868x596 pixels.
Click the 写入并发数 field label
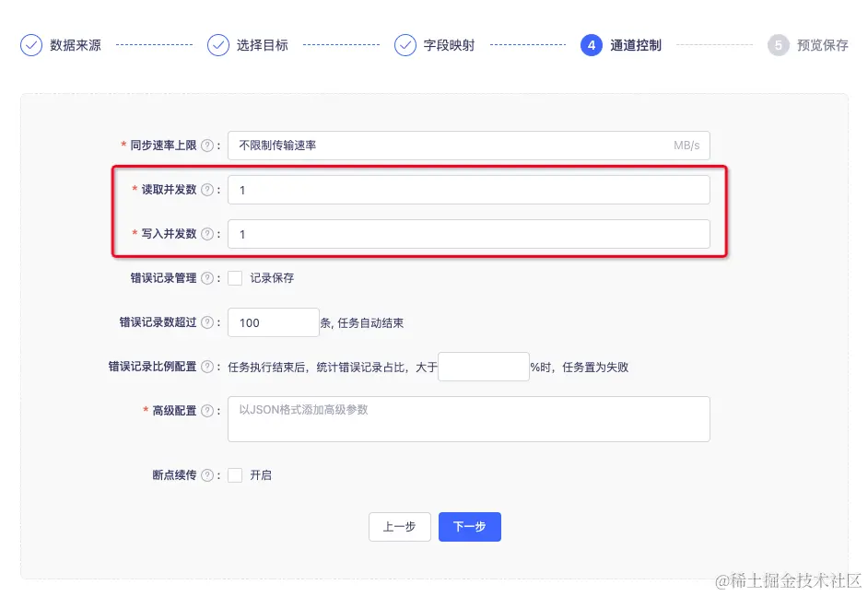169,234
